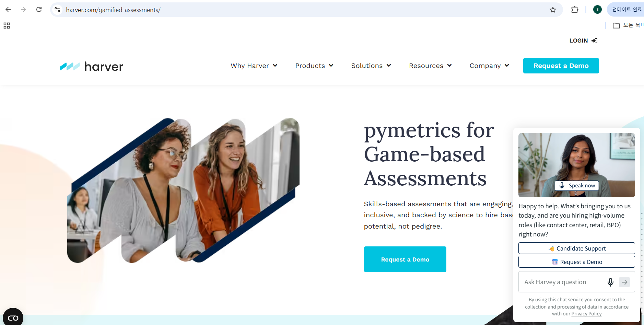
Task: Reload the current page
Action: (x=39, y=10)
